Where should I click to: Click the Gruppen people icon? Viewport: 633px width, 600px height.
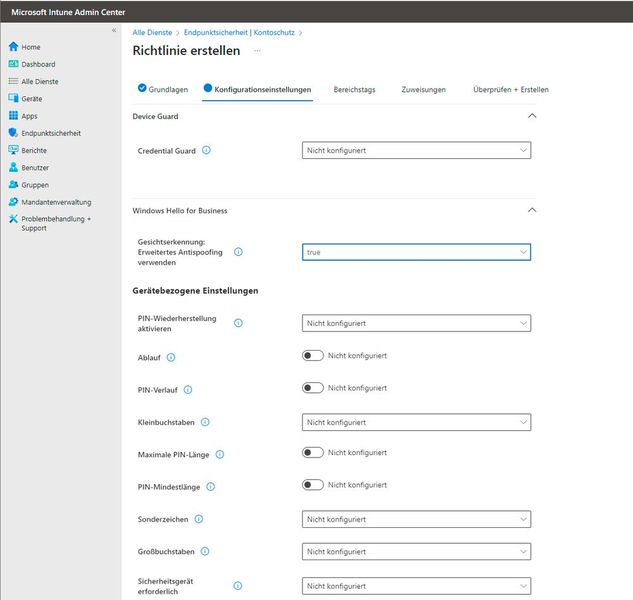pos(13,185)
